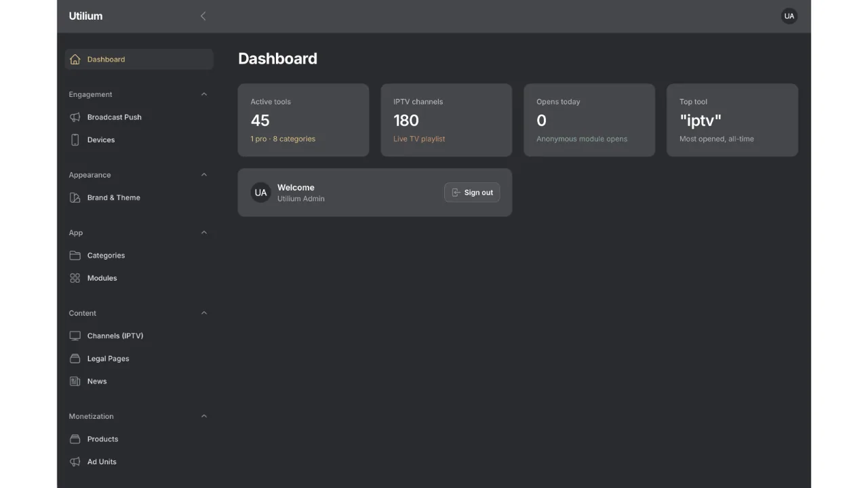Click the News newspaper icon
The height and width of the screenshot is (488, 868).
point(75,382)
